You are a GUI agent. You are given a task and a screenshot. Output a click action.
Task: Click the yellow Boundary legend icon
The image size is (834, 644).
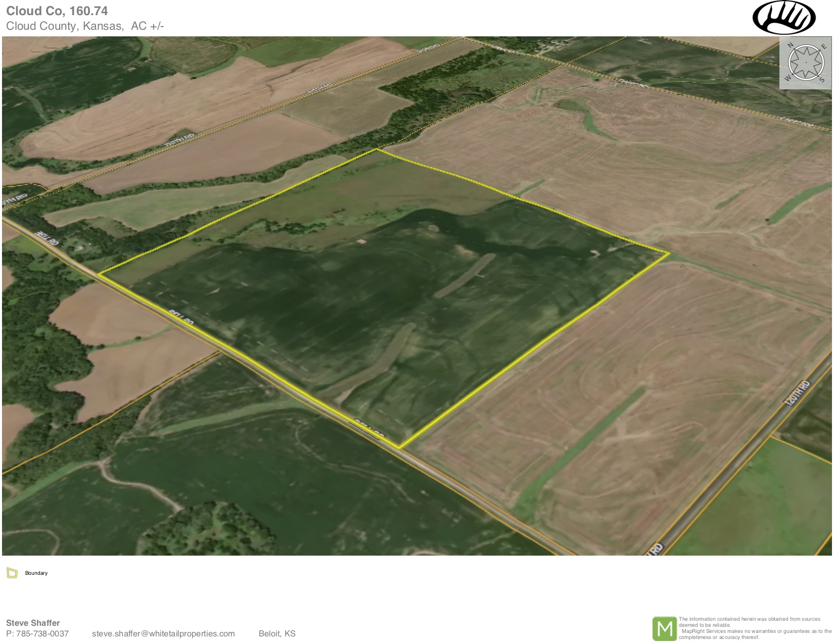point(12,573)
